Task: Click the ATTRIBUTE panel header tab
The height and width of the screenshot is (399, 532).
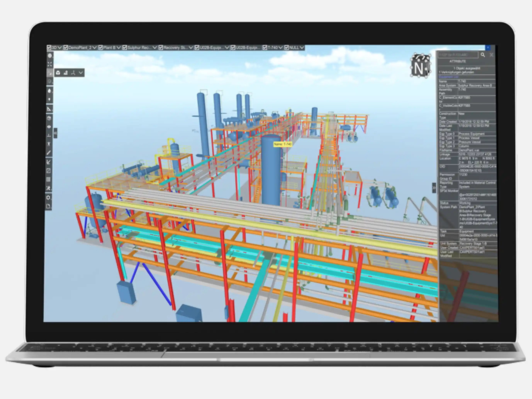Action: tap(457, 62)
